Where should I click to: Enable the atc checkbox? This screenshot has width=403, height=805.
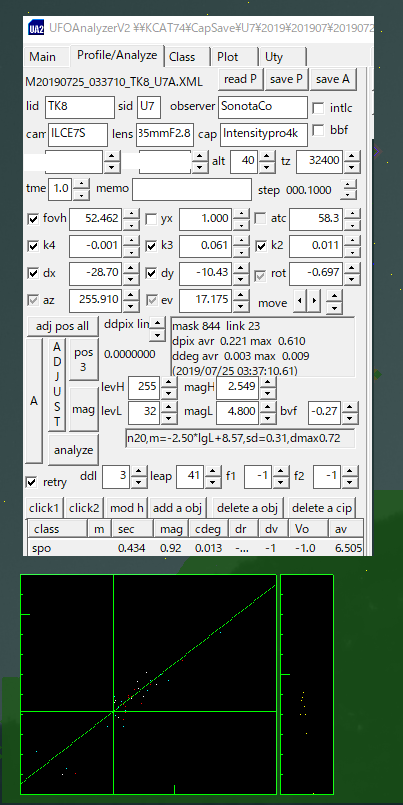pos(261,219)
